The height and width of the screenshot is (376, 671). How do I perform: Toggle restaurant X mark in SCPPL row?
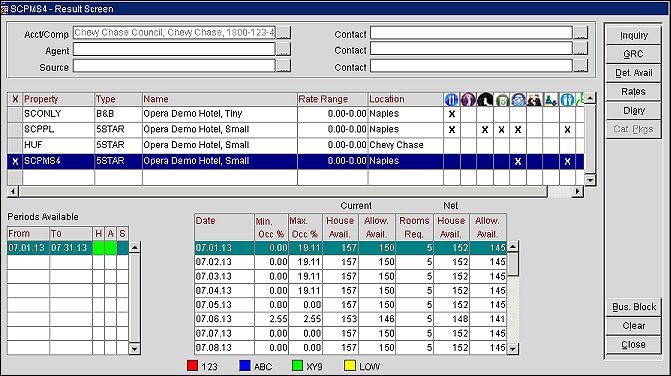(x=451, y=130)
